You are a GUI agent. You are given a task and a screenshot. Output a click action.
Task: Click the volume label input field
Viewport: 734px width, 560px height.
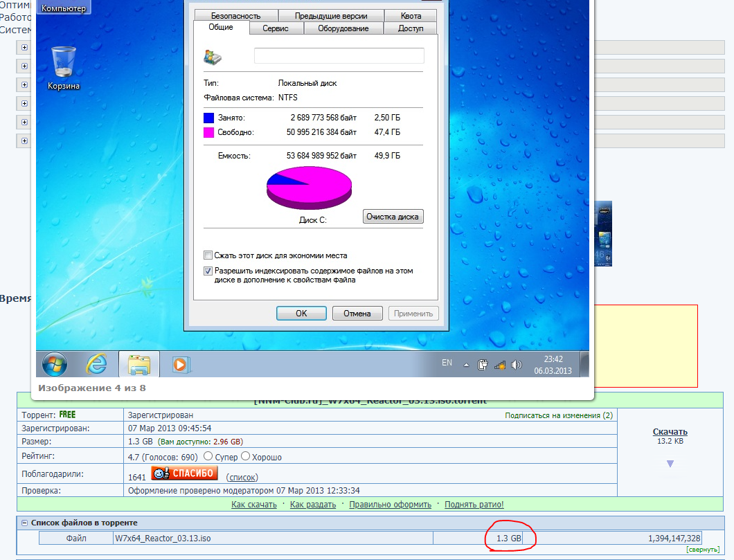(339, 55)
